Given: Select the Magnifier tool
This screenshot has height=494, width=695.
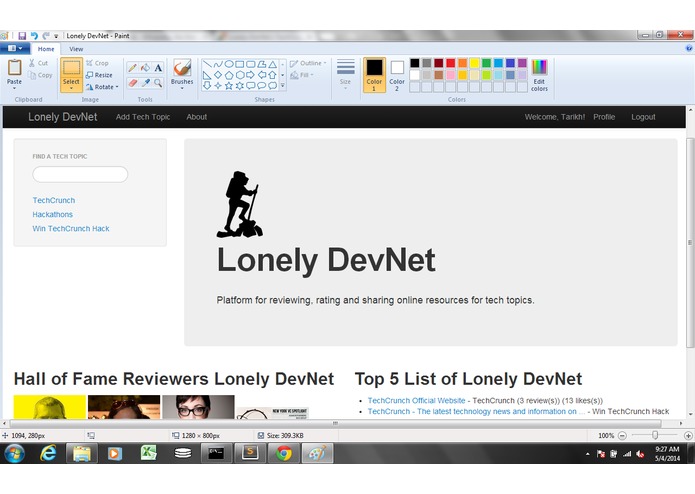Looking at the screenshot, I should 158,83.
